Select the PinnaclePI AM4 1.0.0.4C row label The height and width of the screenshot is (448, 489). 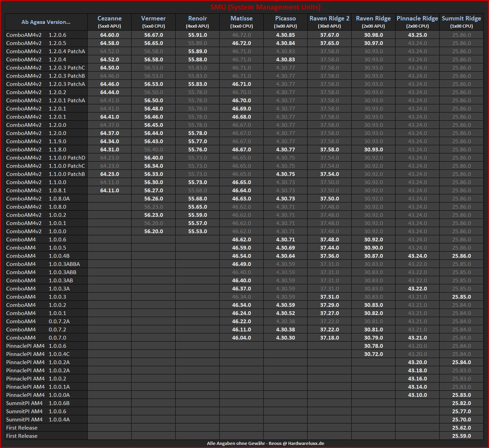click(x=46, y=354)
